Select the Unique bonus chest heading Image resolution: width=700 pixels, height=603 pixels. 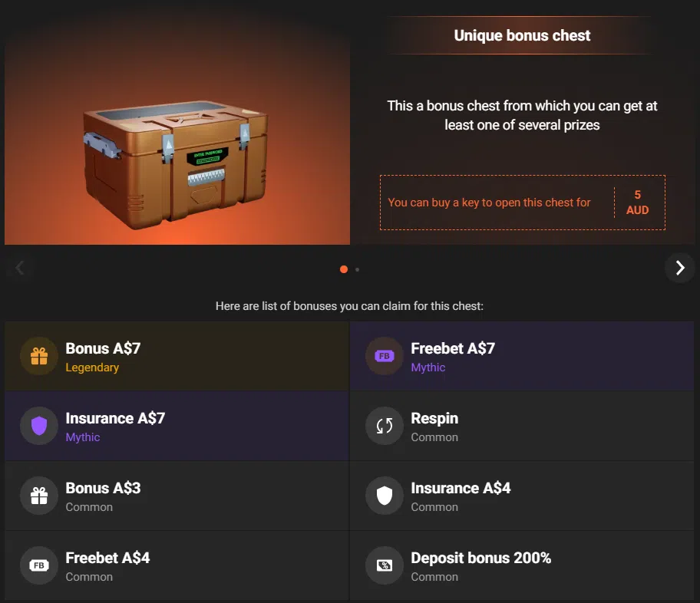(522, 35)
